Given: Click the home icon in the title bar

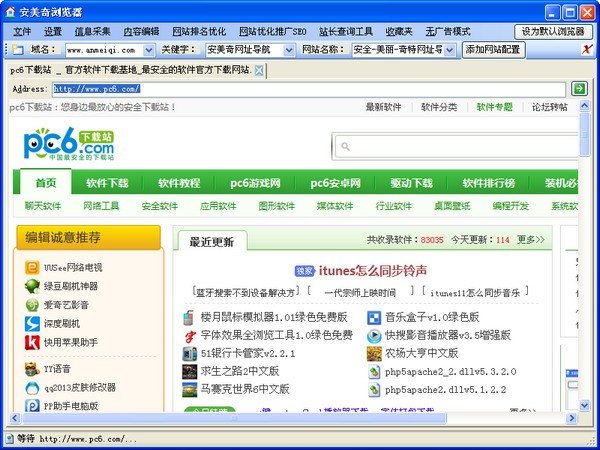Looking at the screenshot, I should [10, 12].
